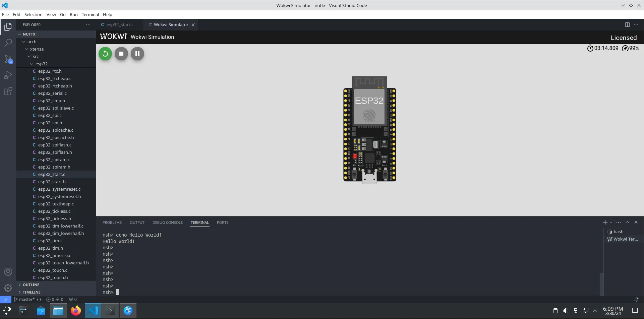This screenshot has height=319, width=644.
Task: Click the sync changes icon next to master
Action: (x=39, y=299)
